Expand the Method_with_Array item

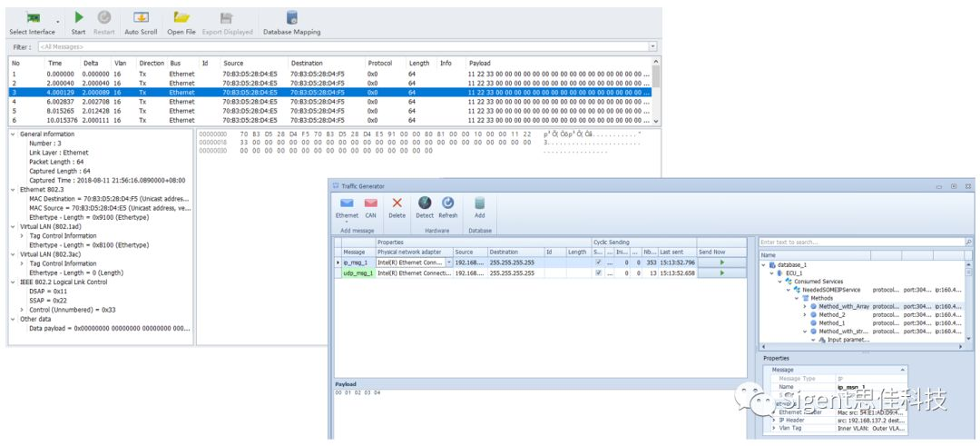[804, 306]
